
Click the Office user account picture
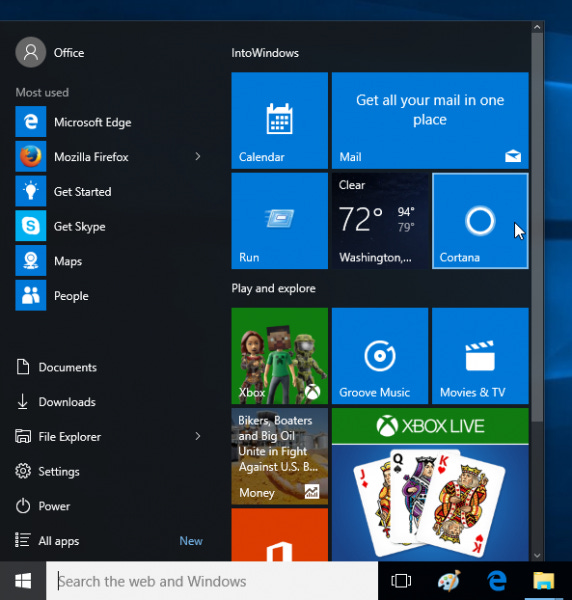click(31, 52)
